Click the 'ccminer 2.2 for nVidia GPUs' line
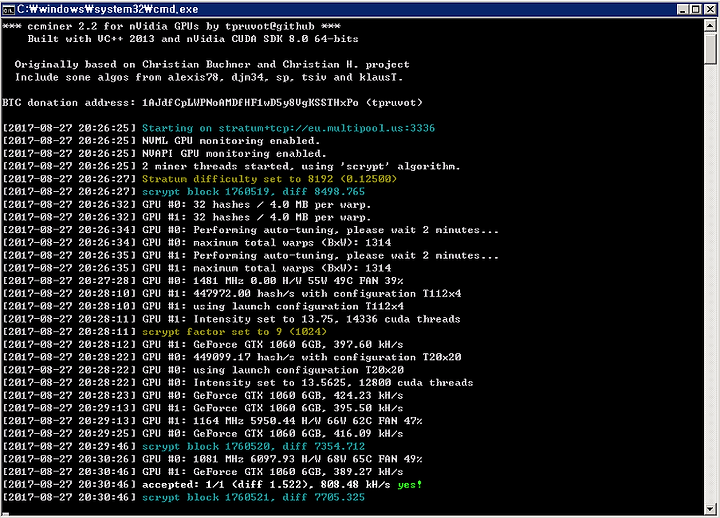 (x=172, y=26)
